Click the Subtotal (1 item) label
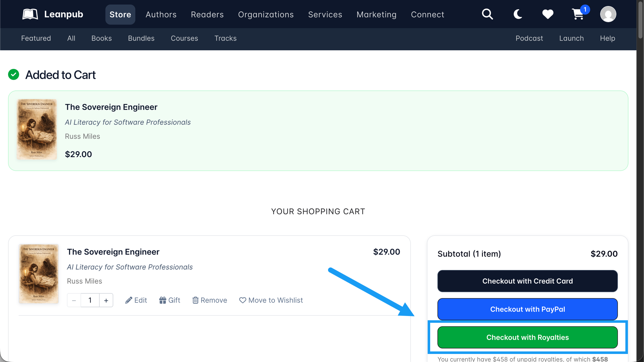This screenshot has width=644, height=362. click(x=469, y=254)
